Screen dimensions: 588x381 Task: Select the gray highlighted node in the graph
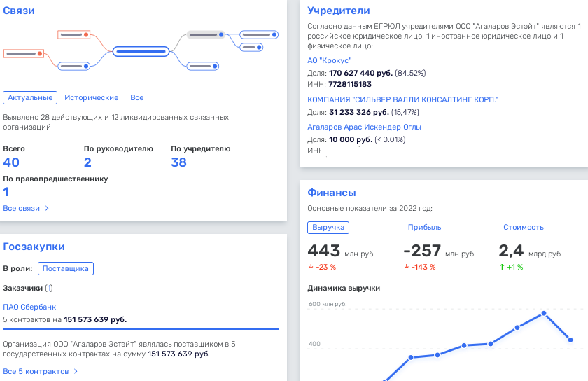pyautogui.click(x=205, y=34)
